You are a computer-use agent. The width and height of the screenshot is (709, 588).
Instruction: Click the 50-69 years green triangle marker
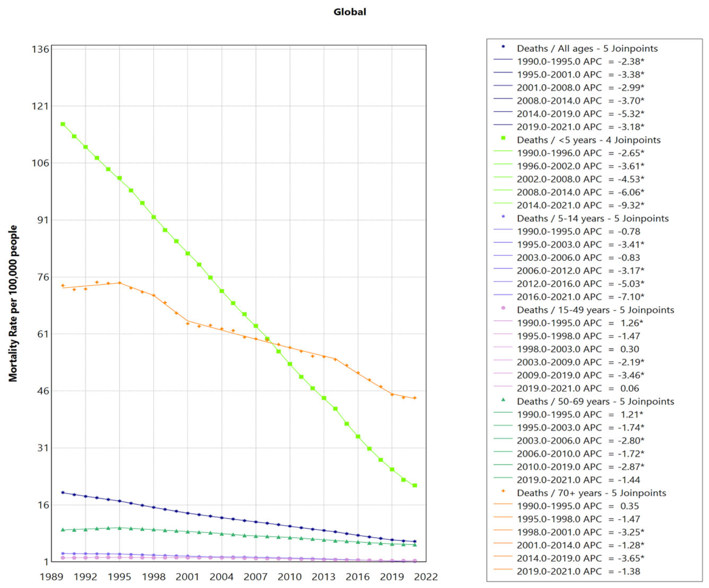point(503,400)
